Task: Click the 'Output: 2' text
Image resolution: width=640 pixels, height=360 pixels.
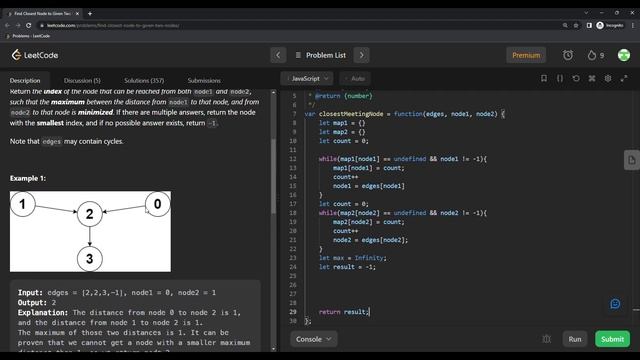Action: coord(37,302)
